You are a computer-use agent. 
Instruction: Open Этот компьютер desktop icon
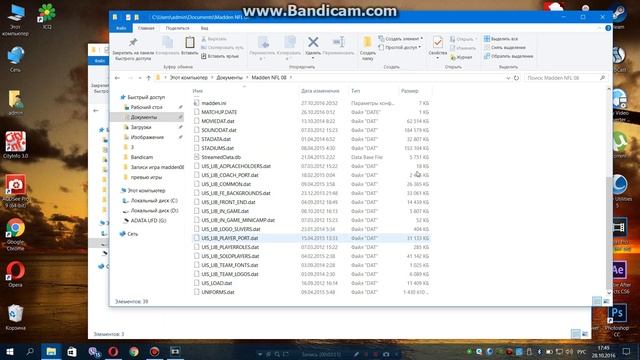pyautogui.click(x=16, y=20)
